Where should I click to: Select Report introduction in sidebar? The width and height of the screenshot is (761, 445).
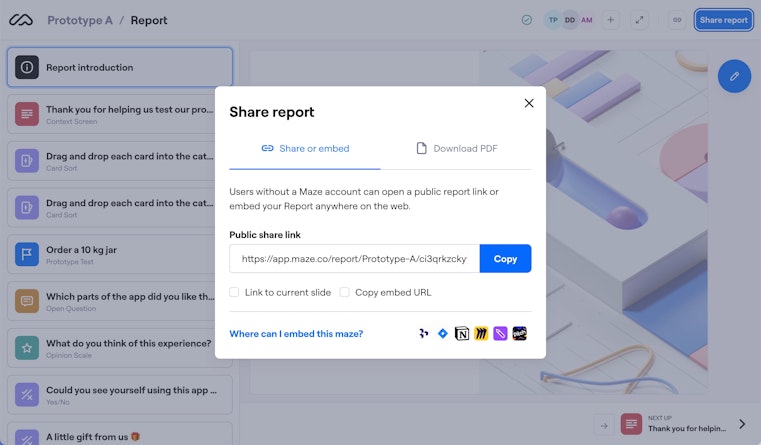(120, 67)
